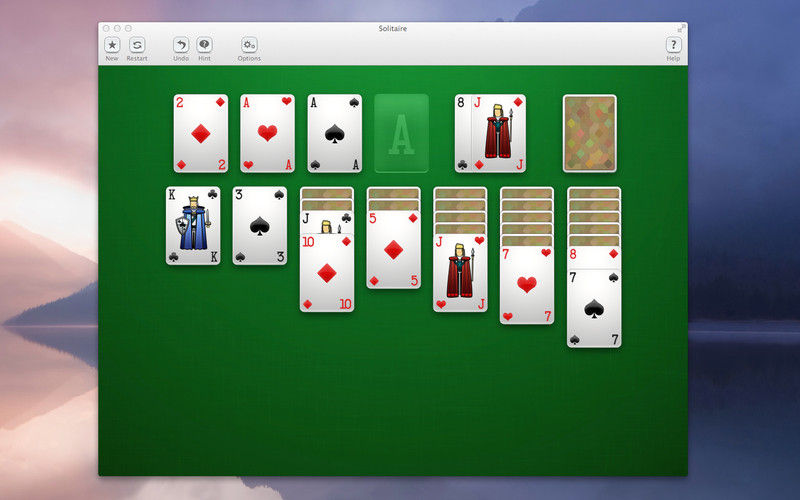This screenshot has height=500, width=800.
Task: Open the Options gear icon
Action: click(249, 45)
